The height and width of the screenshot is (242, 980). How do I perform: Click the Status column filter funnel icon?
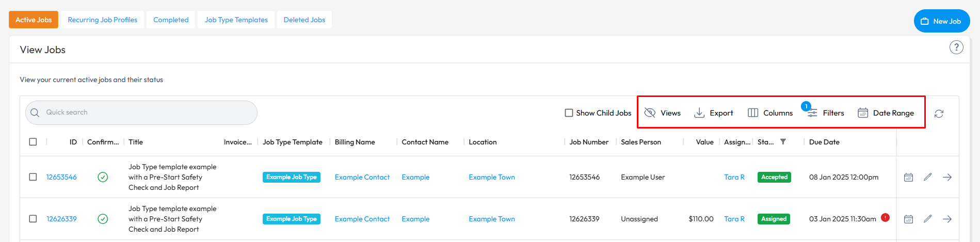click(x=783, y=142)
